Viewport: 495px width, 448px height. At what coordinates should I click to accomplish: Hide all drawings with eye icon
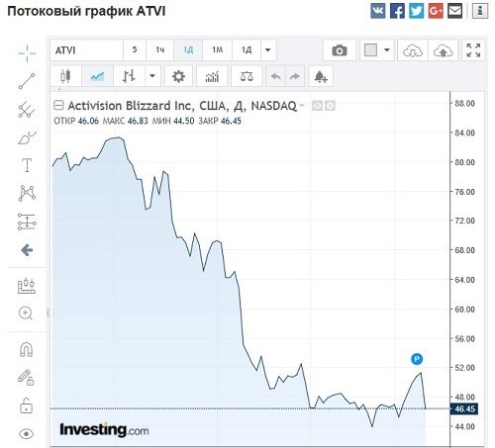(26, 433)
